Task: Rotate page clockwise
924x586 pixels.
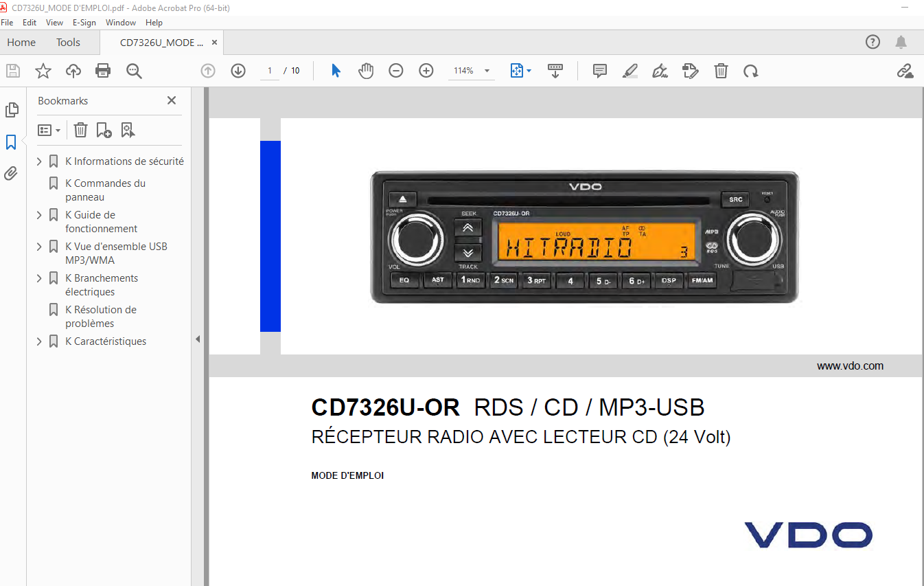Action: pos(751,71)
